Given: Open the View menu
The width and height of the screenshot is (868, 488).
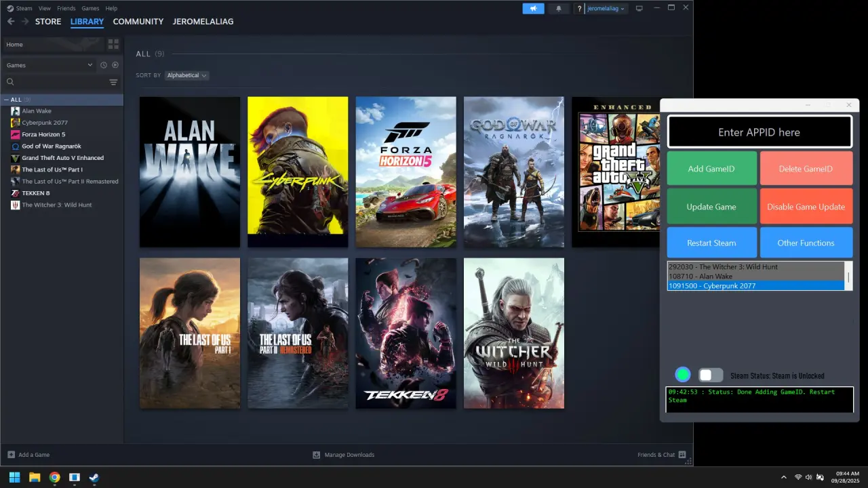Looking at the screenshot, I should 45,8.
